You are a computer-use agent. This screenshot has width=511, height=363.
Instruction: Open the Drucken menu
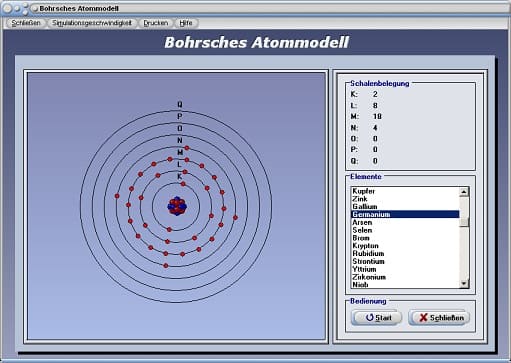pos(156,23)
